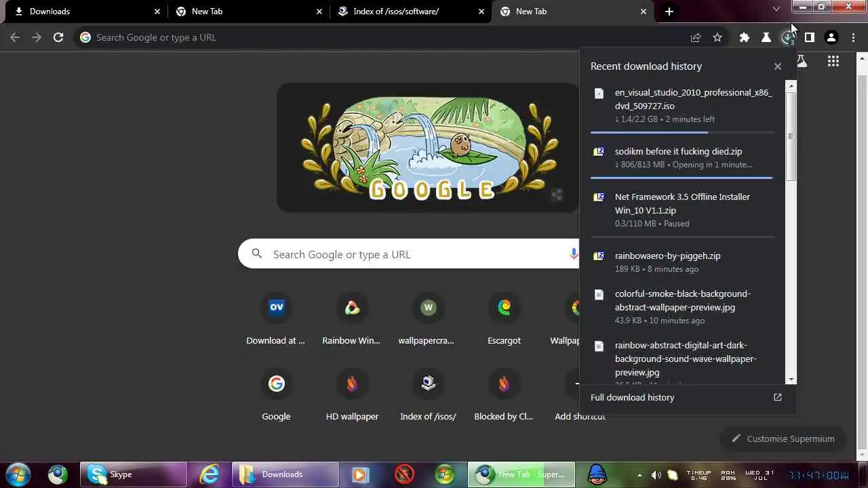Show hidden tray icons arrow
The image size is (868, 488).
(x=639, y=475)
